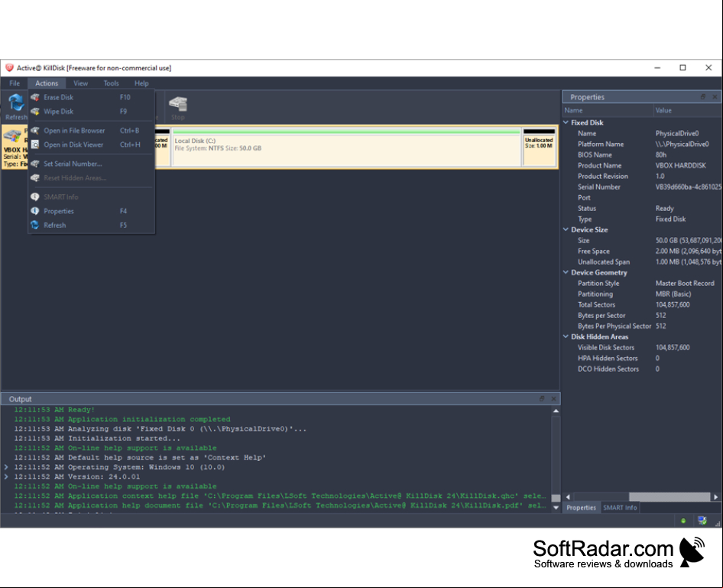Float the Properties panel
Screen dimensions: 723x588
click(x=702, y=97)
